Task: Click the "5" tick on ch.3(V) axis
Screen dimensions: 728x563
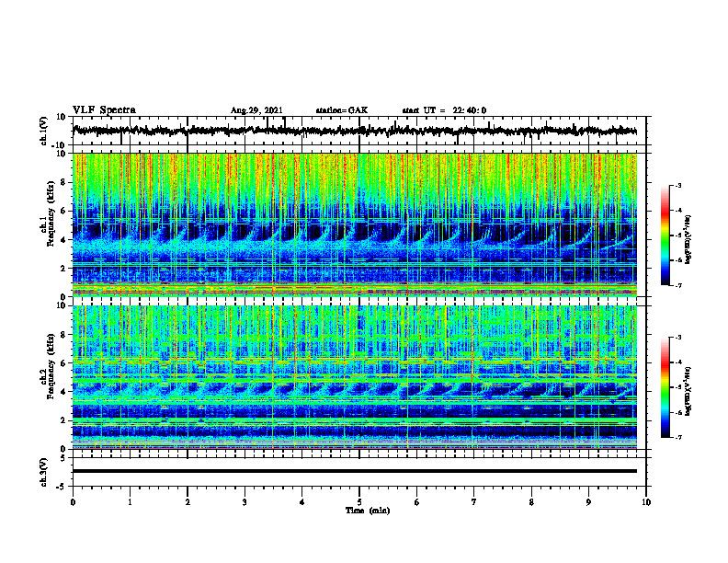Action: [x=64, y=457]
